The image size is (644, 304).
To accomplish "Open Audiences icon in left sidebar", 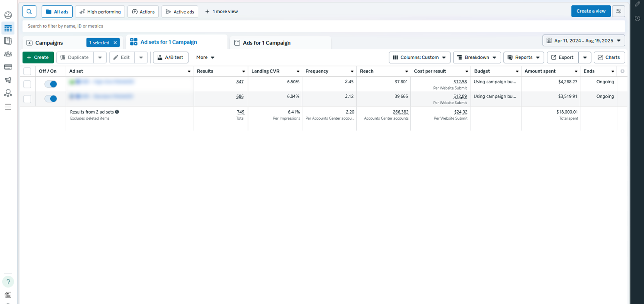I will (x=8, y=54).
